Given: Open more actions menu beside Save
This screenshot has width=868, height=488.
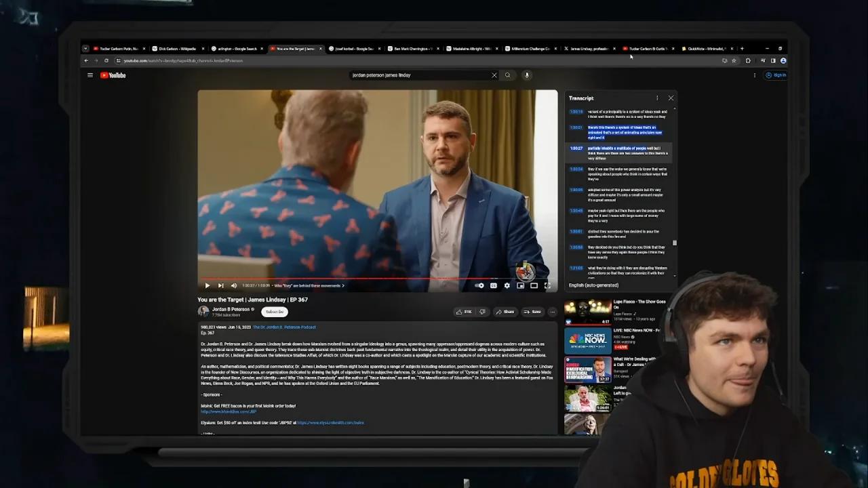Looking at the screenshot, I should point(552,312).
